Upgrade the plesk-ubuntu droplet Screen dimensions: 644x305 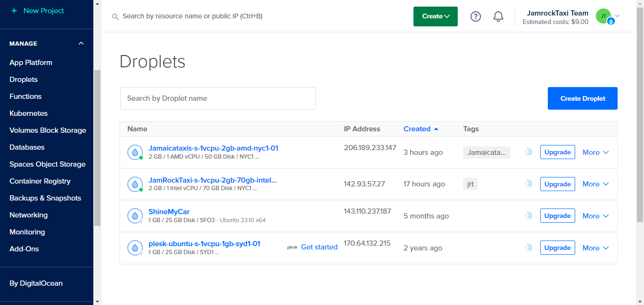click(558, 248)
